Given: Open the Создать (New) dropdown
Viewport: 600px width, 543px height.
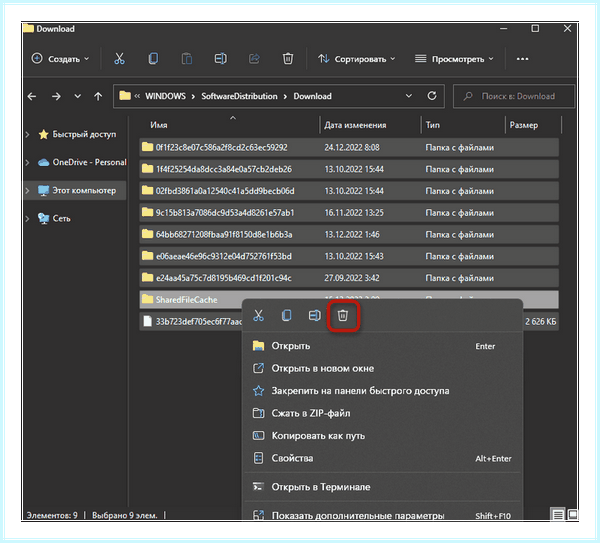Looking at the screenshot, I should (60, 59).
